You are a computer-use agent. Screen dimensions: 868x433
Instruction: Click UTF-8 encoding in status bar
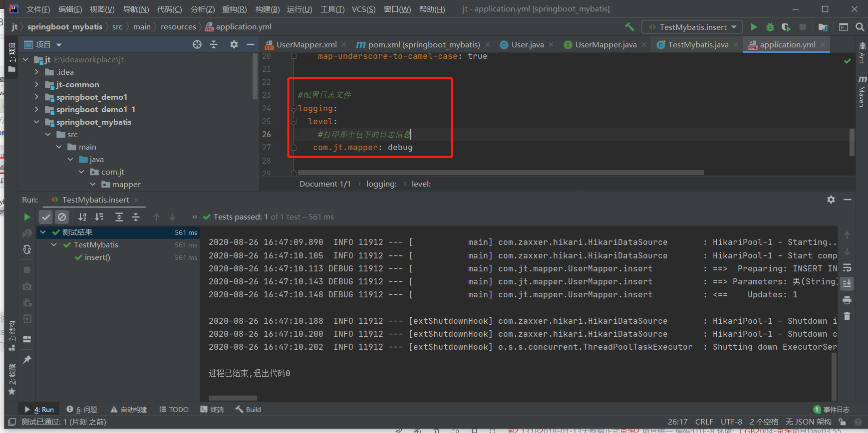pyautogui.click(x=731, y=422)
